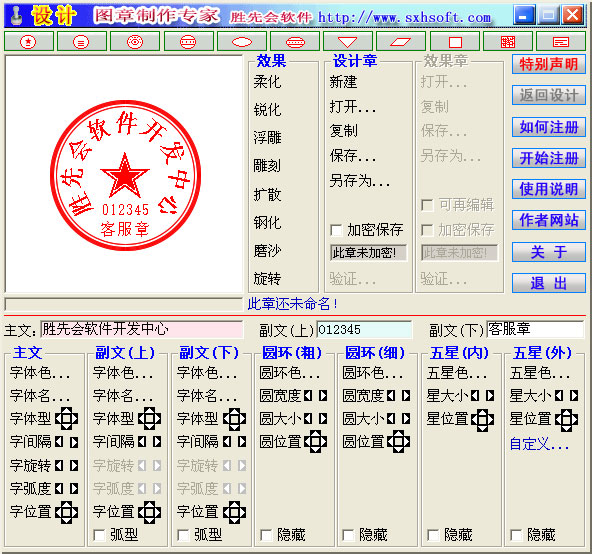
Task: Decrease 副文(下) 字间隔 with left arrow
Action: pos(227,442)
